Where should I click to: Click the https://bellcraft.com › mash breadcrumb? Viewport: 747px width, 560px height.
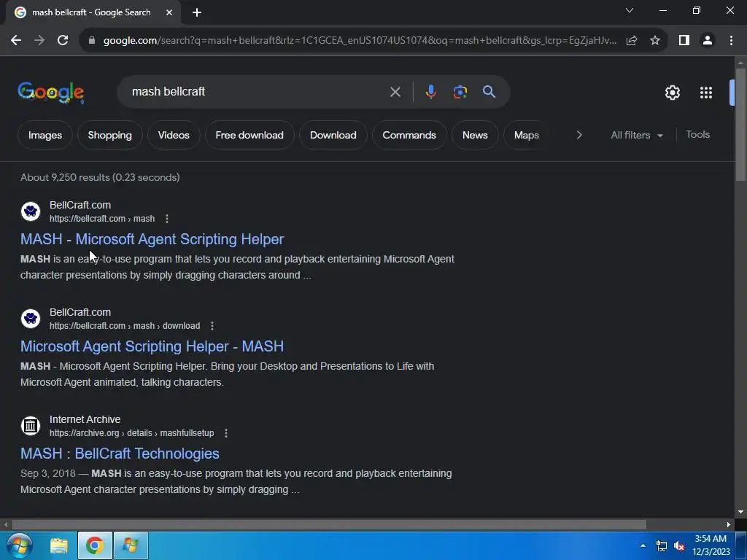click(x=102, y=219)
